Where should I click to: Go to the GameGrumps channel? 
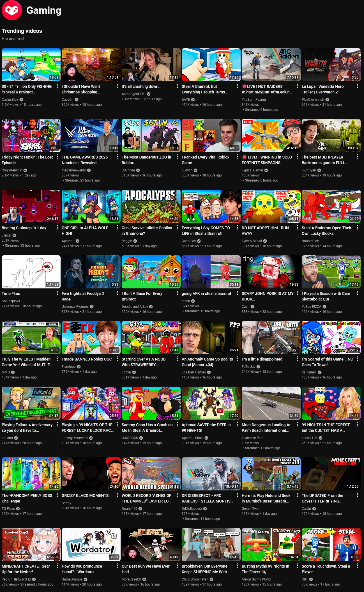pyautogui.click(x=72, y=579)
